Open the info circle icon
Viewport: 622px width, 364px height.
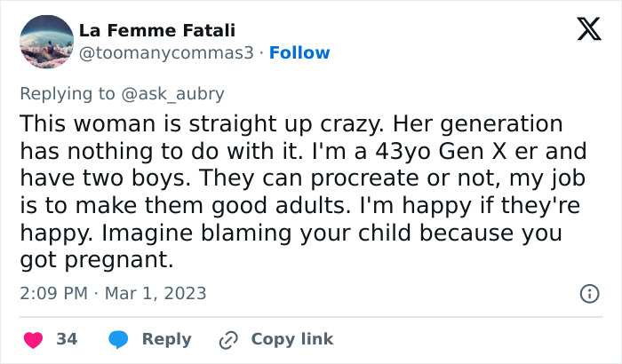587,293
